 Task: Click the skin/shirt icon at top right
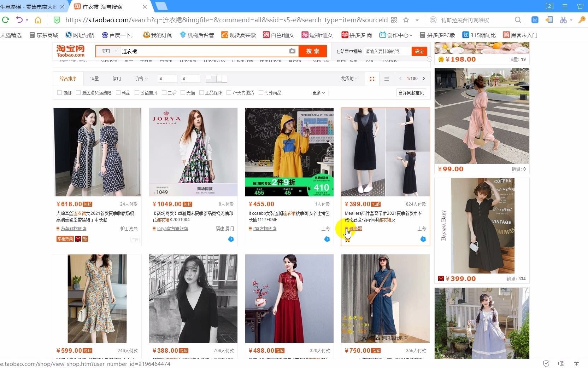coord(580,6)
